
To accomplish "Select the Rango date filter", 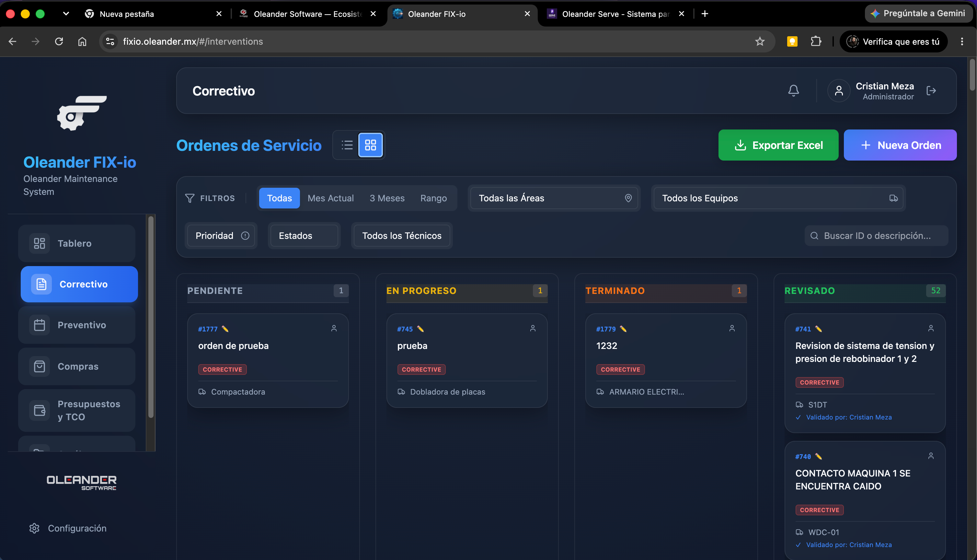I will (433, 198).
